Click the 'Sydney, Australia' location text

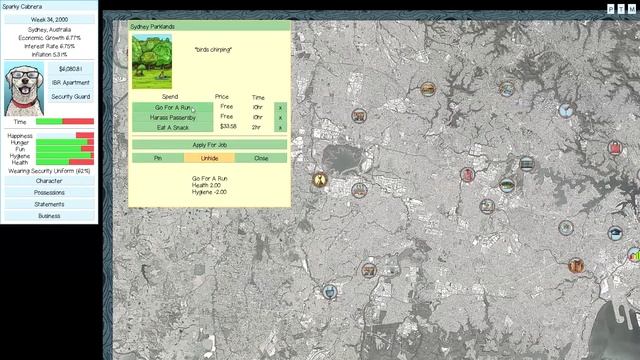(49, 29)
